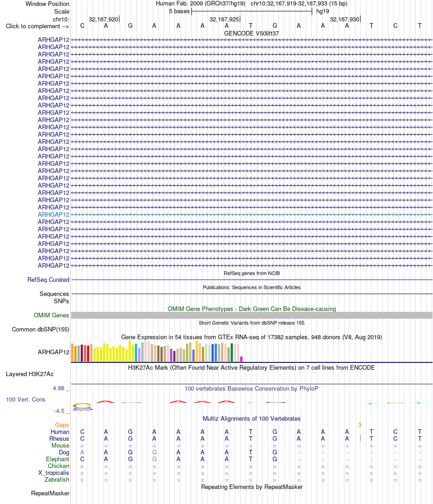Click the Window Position label
Image resolution: width=433 pixels, height=504 pixels.
click(47, 4)
